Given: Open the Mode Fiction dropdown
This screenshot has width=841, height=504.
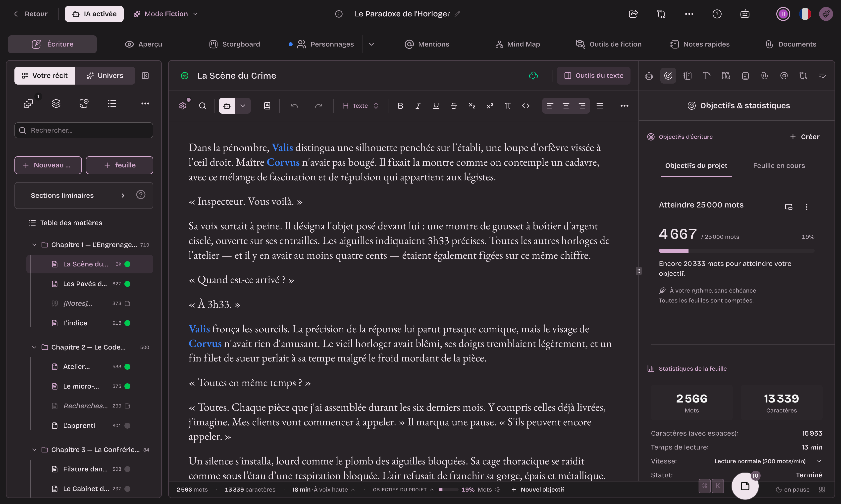Looking at the screenshot, I should [166, 14].
